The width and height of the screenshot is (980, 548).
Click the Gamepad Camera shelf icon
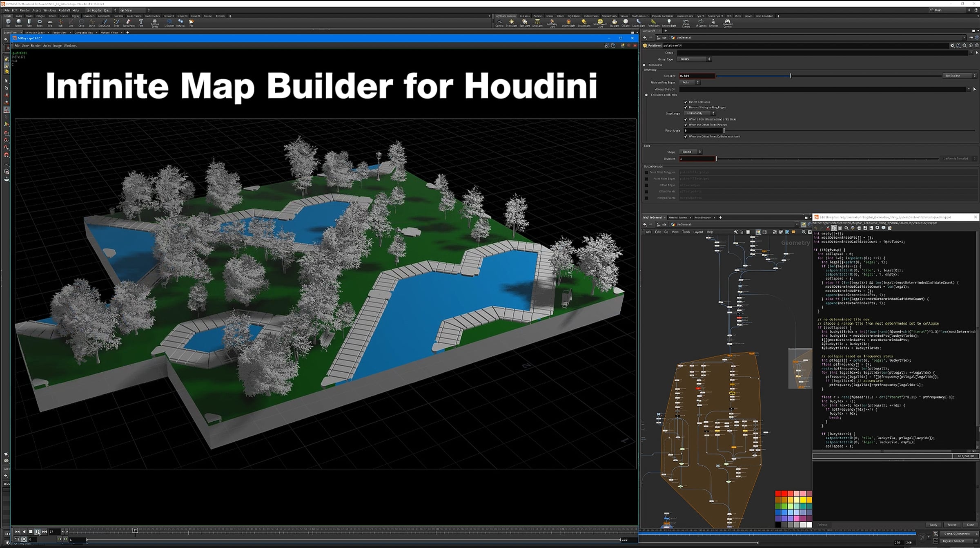coord(727,22)
